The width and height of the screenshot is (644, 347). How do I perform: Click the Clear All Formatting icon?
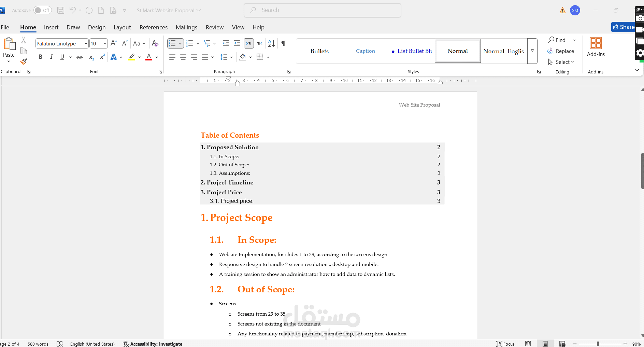pyautogui.click(x=155, y=43)
